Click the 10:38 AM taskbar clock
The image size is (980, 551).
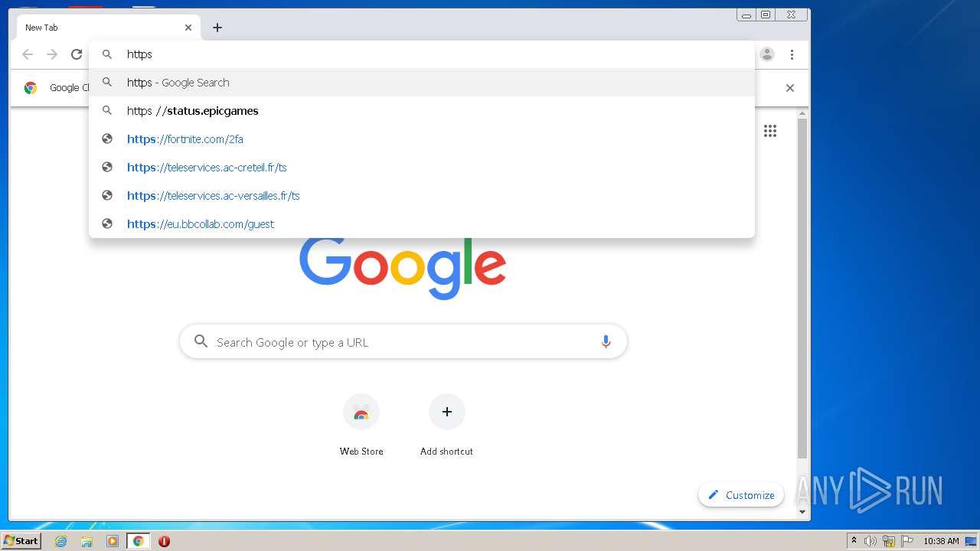click(941, 541)
